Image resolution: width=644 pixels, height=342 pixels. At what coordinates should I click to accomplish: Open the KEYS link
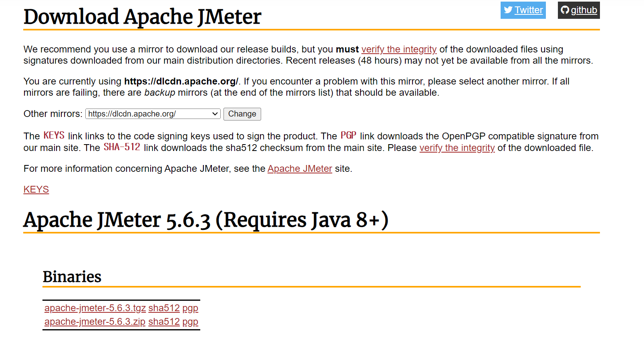click(x=36, y=189)
